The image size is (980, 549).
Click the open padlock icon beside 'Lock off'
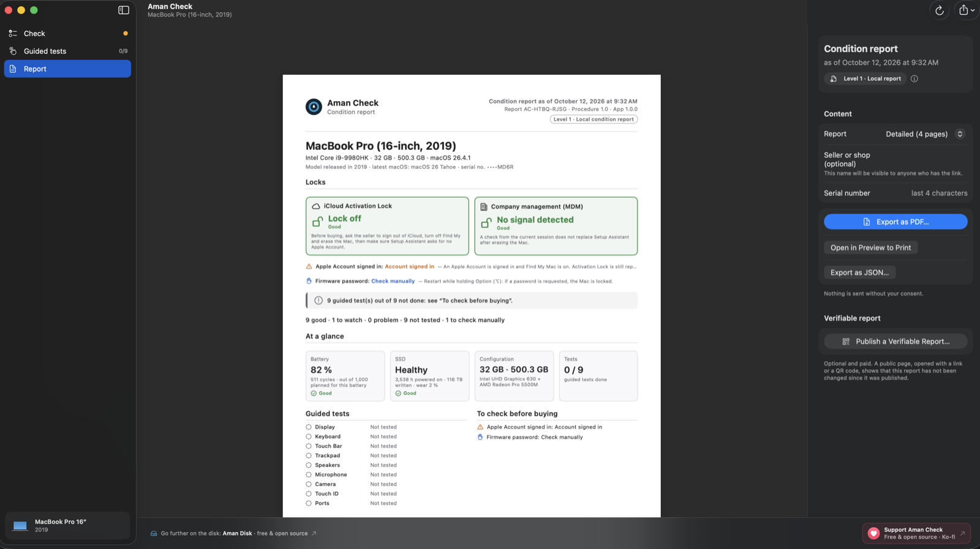coord(317,221)
